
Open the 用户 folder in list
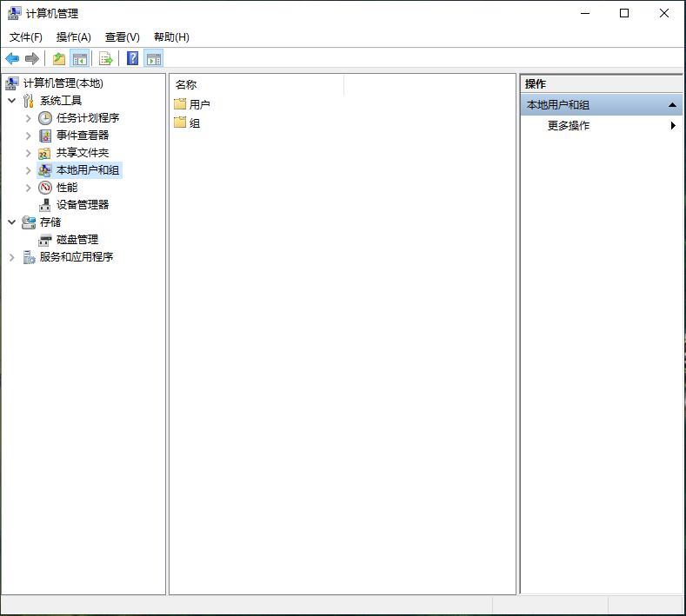tap(199, 104)
